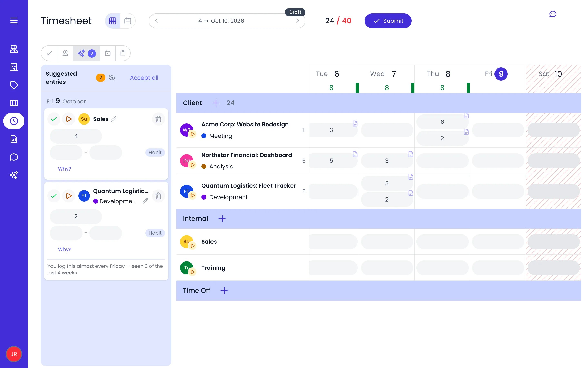Click the JR user avatar
588x368 pixels.
[x=14, y=354]
